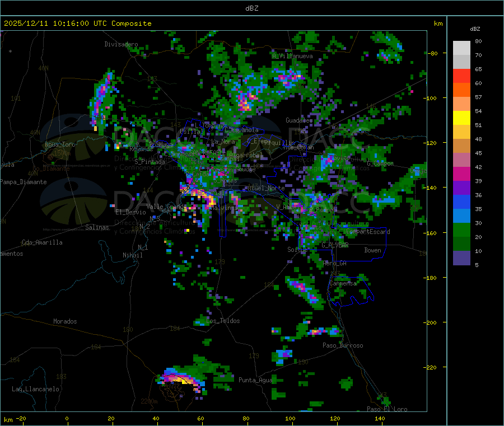This screenshot has width=504, height=426.
Task: Select the 5 value on dBZ scale
Action: click(x=477, y=265)
